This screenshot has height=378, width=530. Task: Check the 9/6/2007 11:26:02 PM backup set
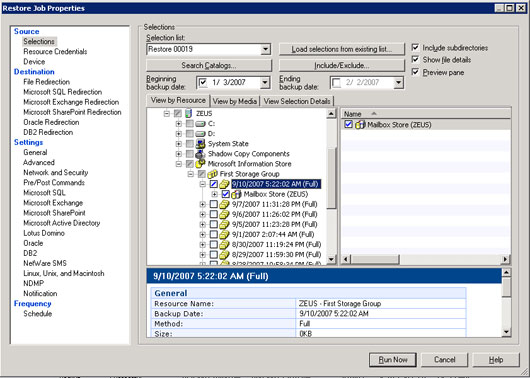pos(214,214)
